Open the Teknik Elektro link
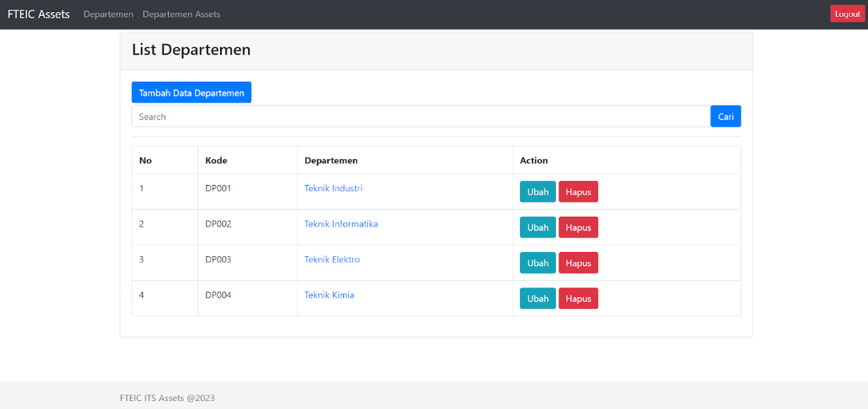The height and width of the screenshot is (409, 868). click(x=332, y=259)
